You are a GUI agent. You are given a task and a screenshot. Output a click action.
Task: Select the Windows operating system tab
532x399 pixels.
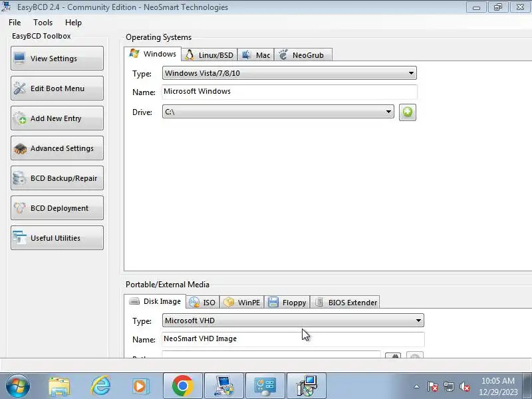click(x=153, y=54)
